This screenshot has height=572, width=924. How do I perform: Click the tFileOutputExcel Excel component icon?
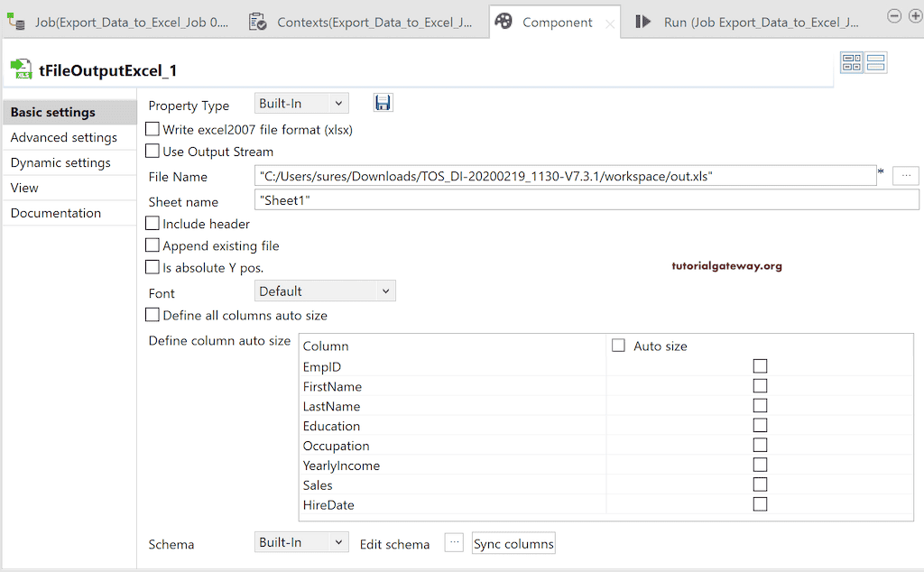tap(20, 68)
